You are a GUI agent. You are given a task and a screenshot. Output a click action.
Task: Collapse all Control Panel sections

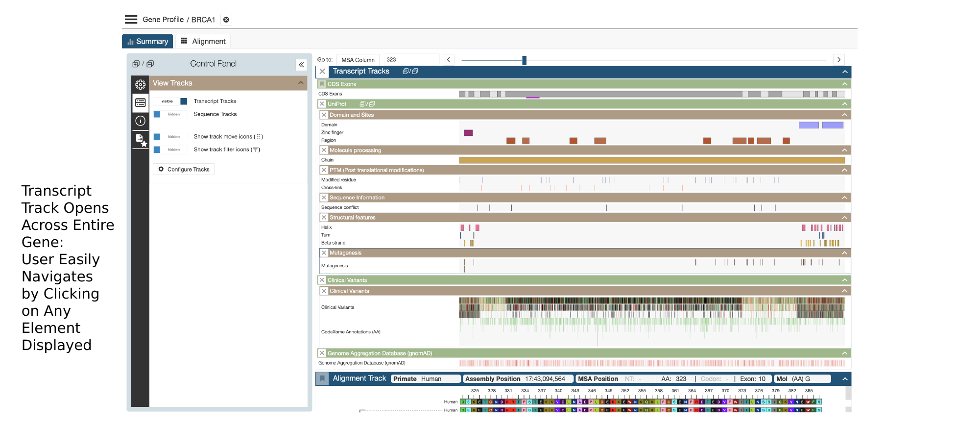pyautogui.click(x=150, y=64)
